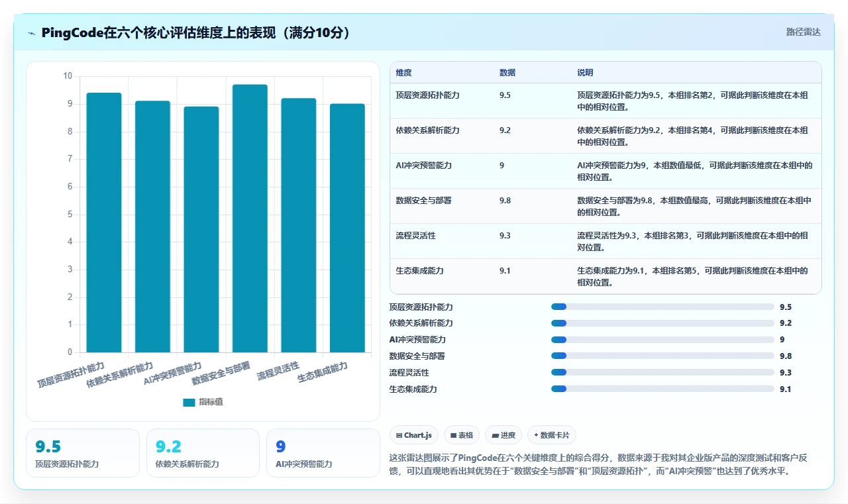Open the 9.5 顶层资源拓扑能力 data card
The image size is (848, 504).
(x=83, y=453)
